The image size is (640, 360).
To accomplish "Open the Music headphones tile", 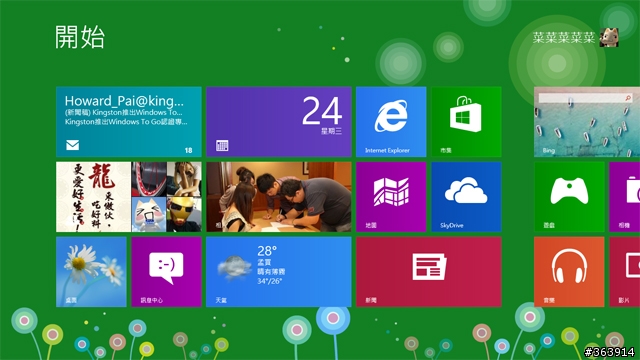I will pos(569,272).
